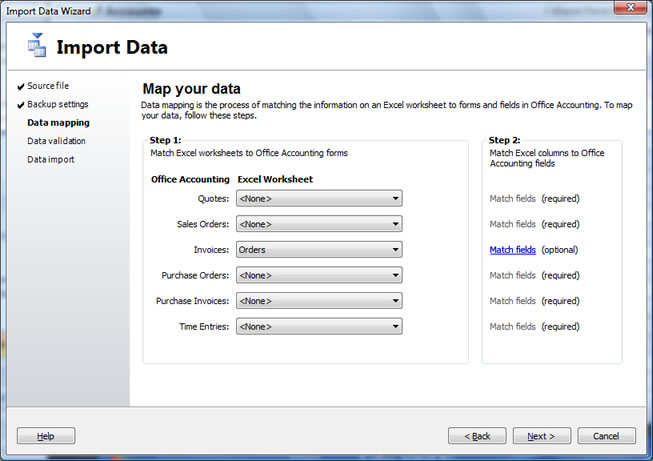Click disabled Match fields beside Purchase Invoices
Image resolution: width=653 pixels, height=461 pixels.
[513, 301]
